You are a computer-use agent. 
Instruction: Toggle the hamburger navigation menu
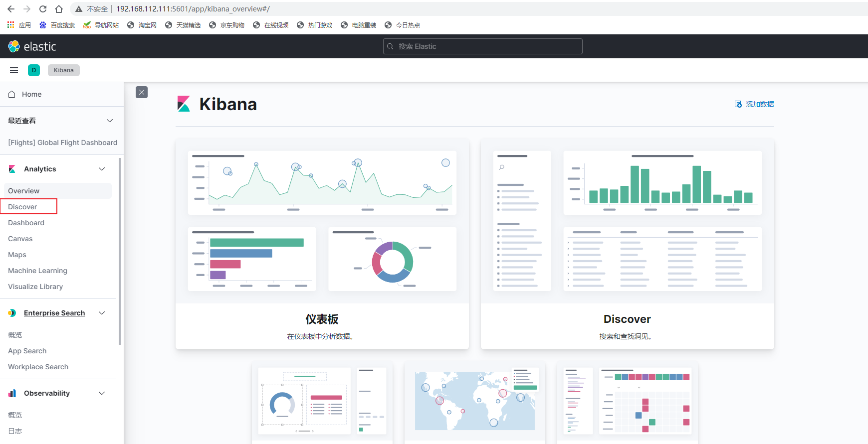14,70
